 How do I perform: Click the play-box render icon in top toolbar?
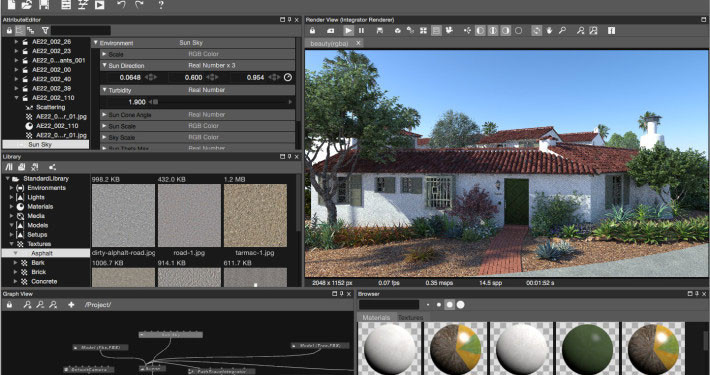pos(100,5)
